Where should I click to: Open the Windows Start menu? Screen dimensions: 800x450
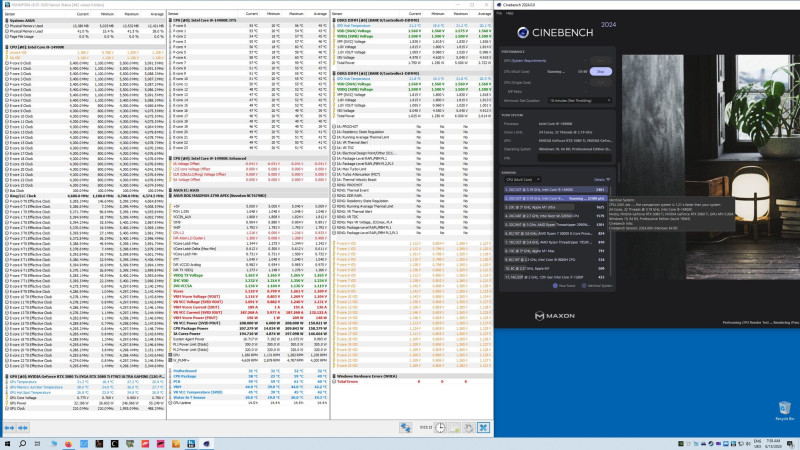7,444
